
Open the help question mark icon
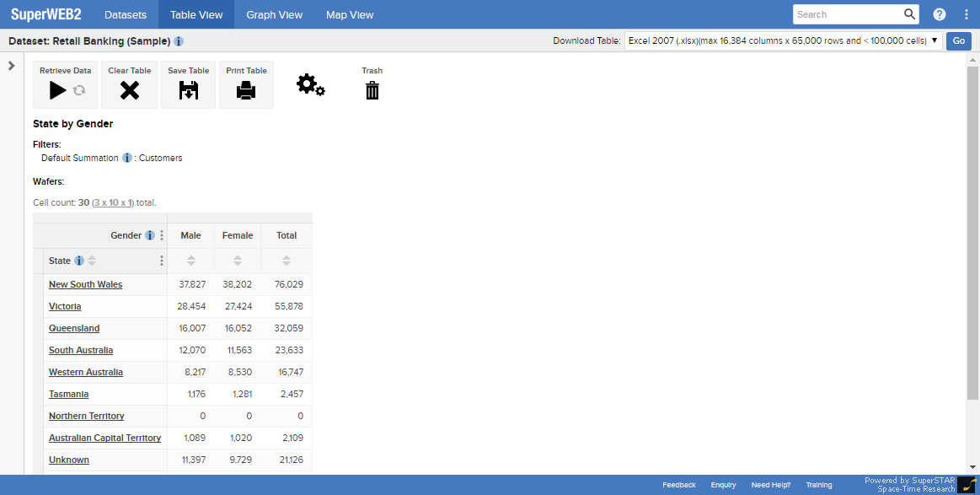940,14
